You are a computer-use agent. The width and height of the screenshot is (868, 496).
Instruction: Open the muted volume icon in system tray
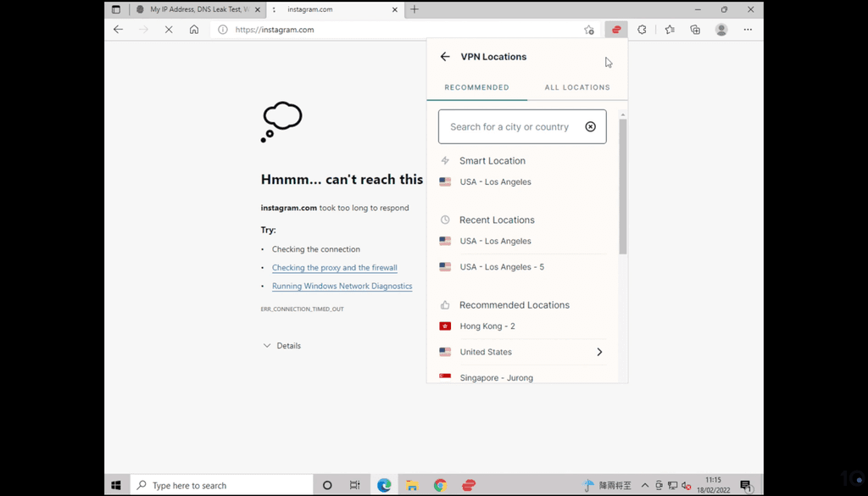coord(687,486)
